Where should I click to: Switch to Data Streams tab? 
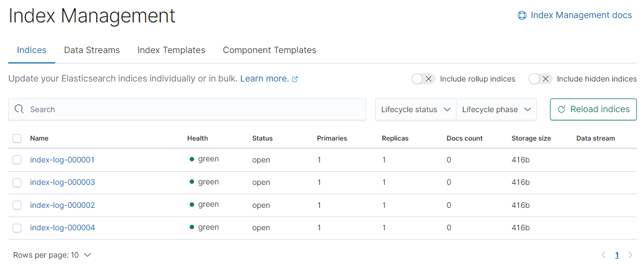coord(92,50)
